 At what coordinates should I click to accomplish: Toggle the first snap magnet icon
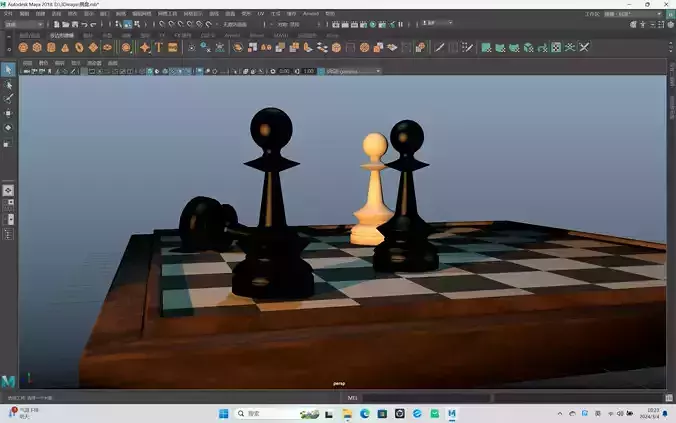click(162, 25)
